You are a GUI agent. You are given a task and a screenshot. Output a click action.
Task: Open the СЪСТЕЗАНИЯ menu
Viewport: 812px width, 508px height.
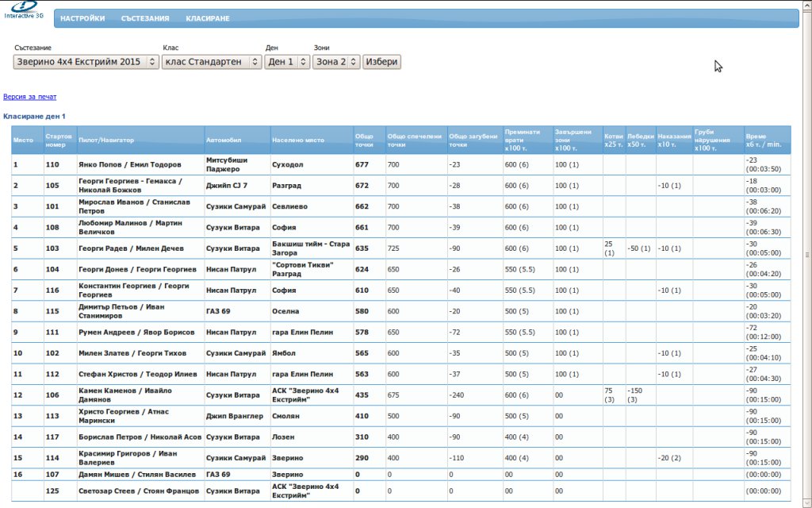pos(145,18)
